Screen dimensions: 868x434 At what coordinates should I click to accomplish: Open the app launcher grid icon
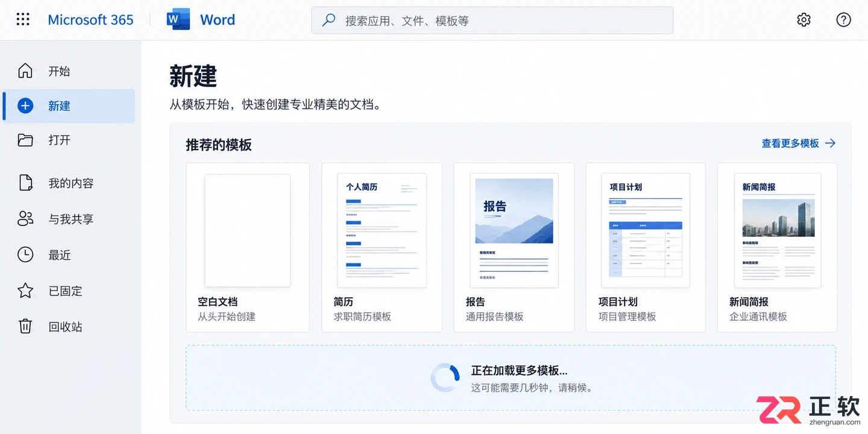tap(23, 19)
